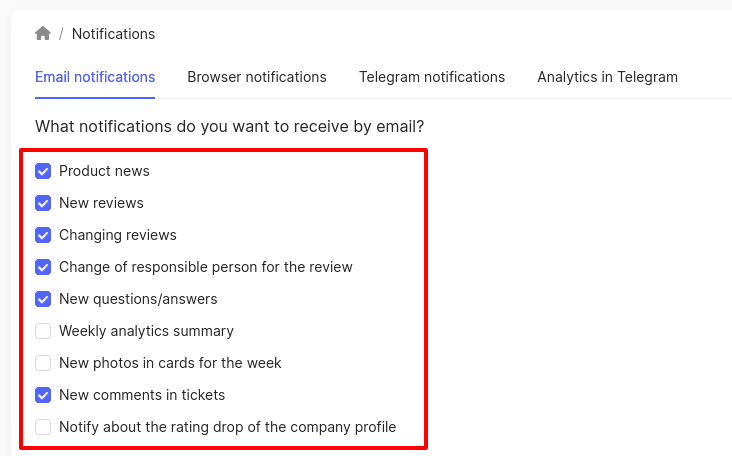Check the New photos in cards checkbox
This screenshot has width=732, height=456.
[x=43, y=363]
